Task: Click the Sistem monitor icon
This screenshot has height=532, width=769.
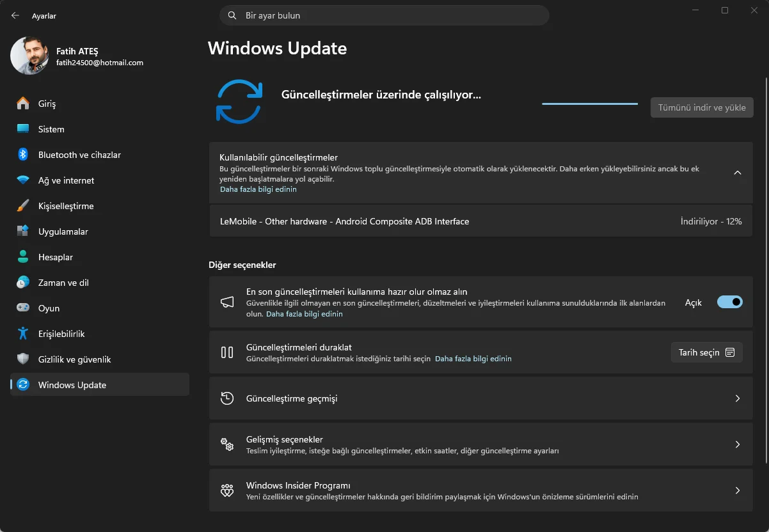Action: coord(23,129)
